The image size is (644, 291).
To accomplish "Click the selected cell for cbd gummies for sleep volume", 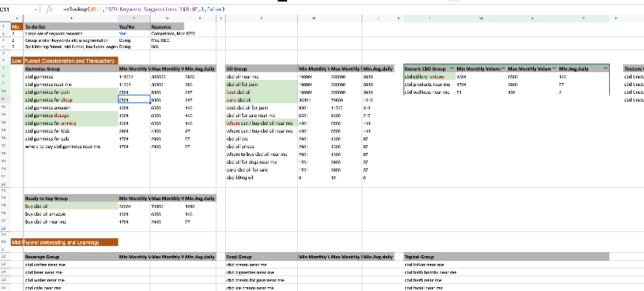I will tap(134, 100).
